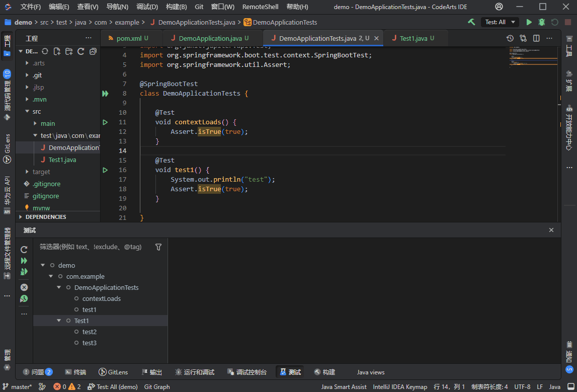Open test history with the clock icon

24,298
